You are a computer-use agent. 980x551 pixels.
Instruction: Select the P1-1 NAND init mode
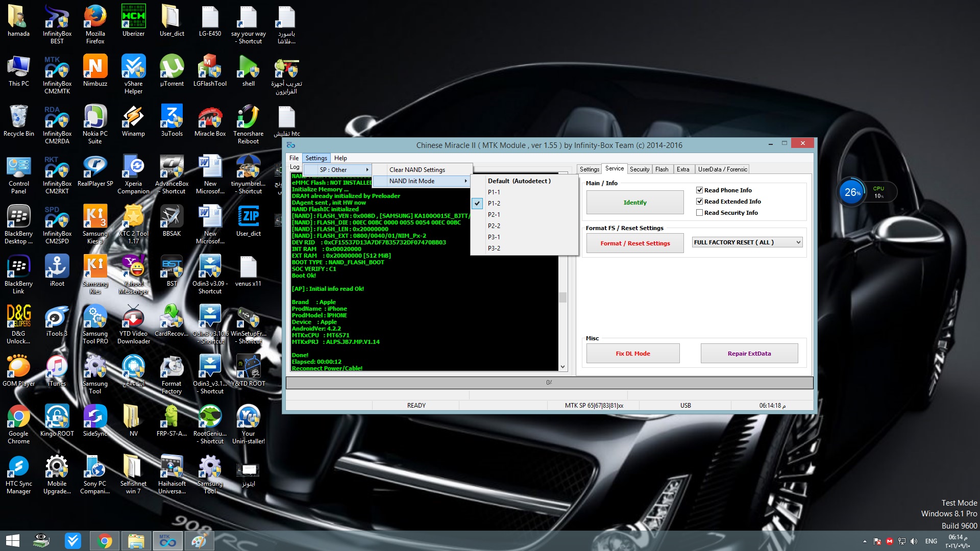tap(524, 192)
